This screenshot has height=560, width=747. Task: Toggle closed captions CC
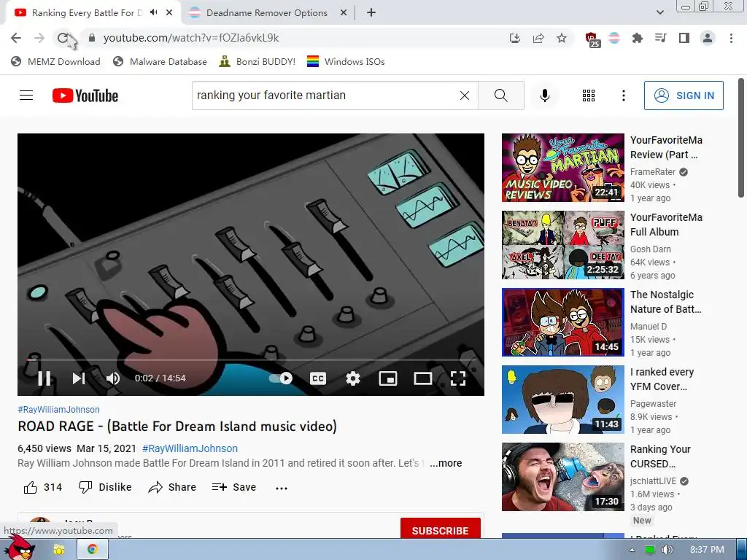[318, 378]
